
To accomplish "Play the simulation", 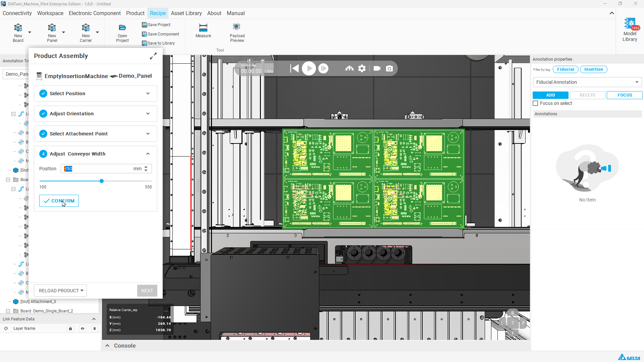I will [x=309, y=68].
